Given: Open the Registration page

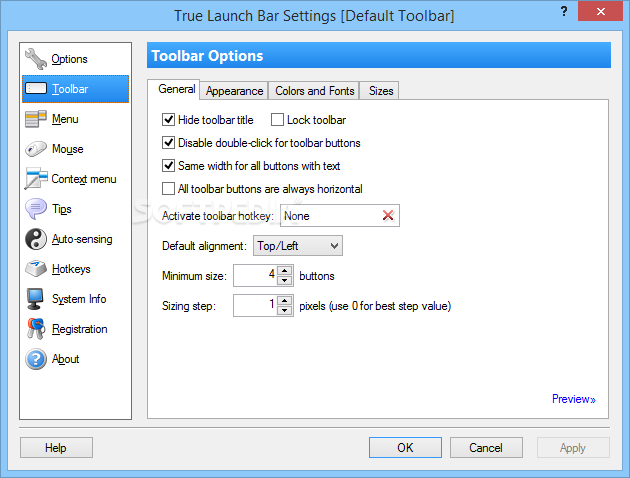Looking at the screenshot, I should (80, 329).
